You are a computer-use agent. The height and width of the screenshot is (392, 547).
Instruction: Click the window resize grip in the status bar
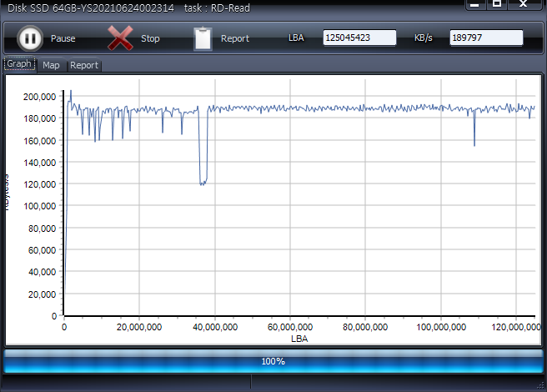point(540,385)
